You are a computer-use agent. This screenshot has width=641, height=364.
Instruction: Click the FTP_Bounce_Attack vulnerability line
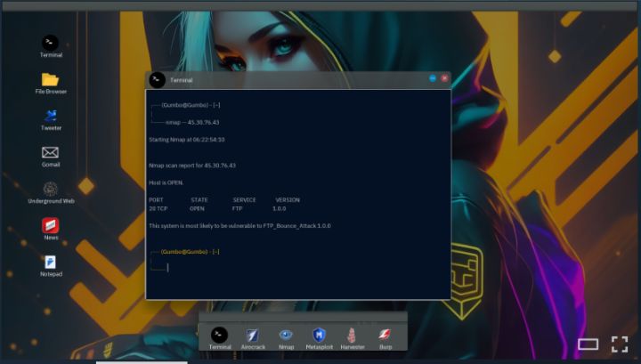[239, 225]
